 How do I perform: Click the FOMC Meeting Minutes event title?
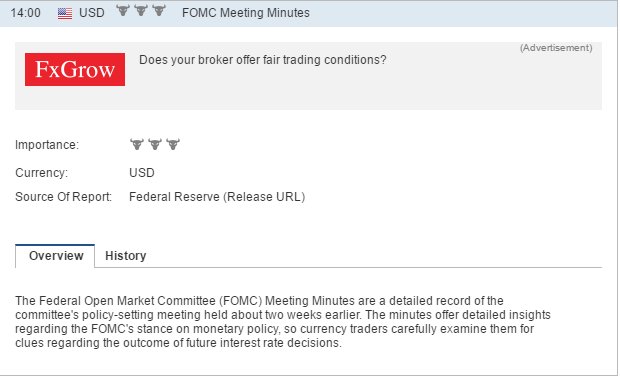point(246,13)
